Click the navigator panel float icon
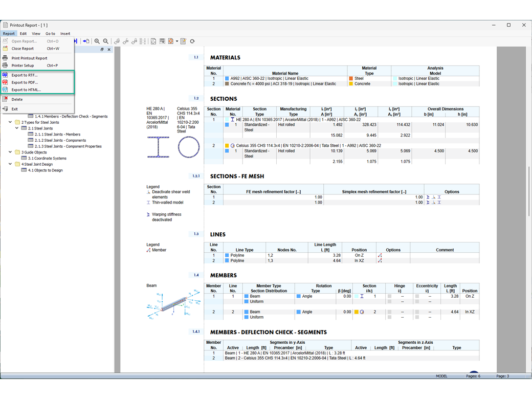The height and width of the screenshot is (399, 532). coord(102,50)
